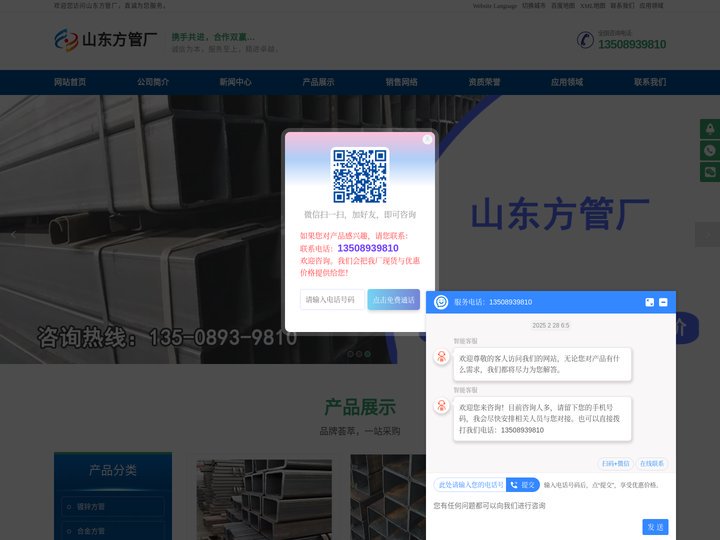
Task: Focus the popup phone number input field
Action: pyautogui.click(x=332, y=299)
